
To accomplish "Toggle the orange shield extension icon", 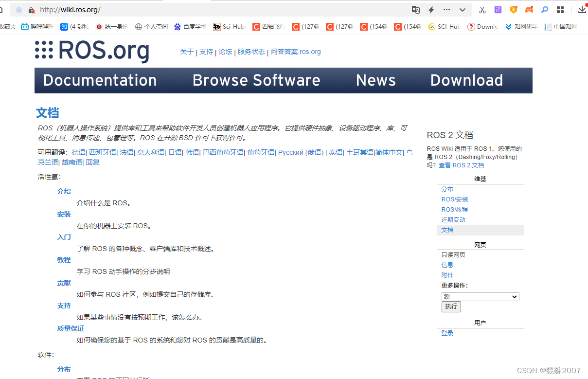I will click(514, 9).
